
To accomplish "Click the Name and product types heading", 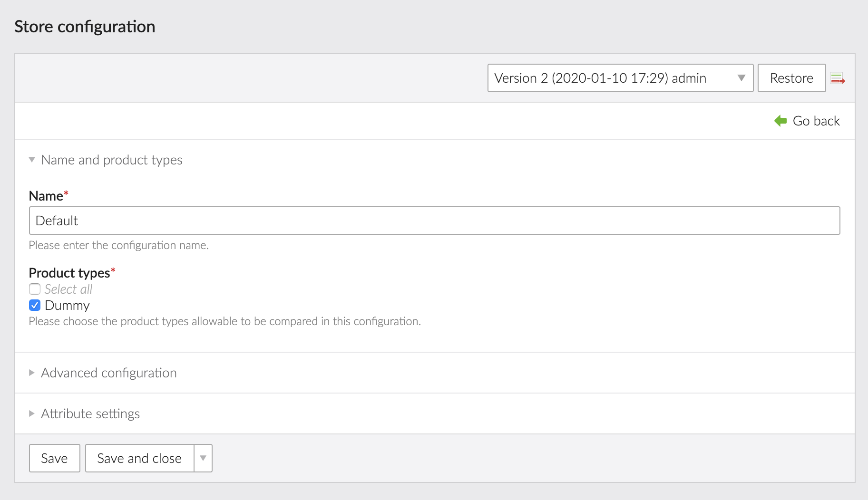I will point(112,160).
